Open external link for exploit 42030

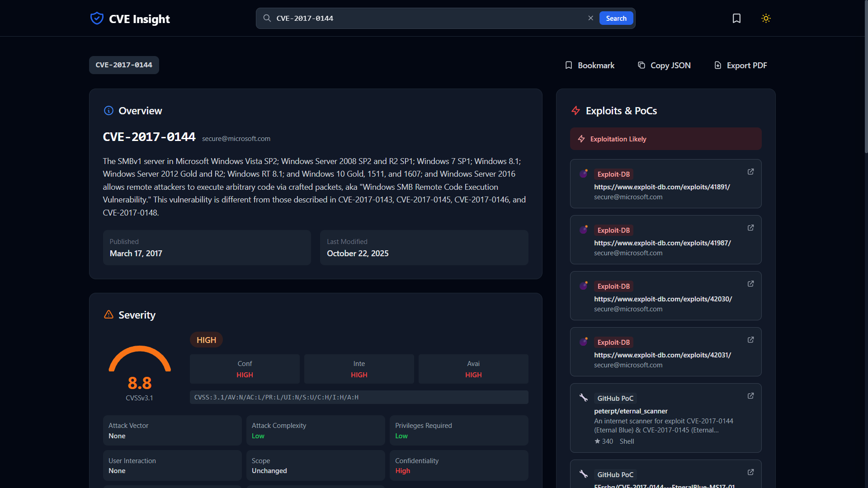(x=750, y=284)
